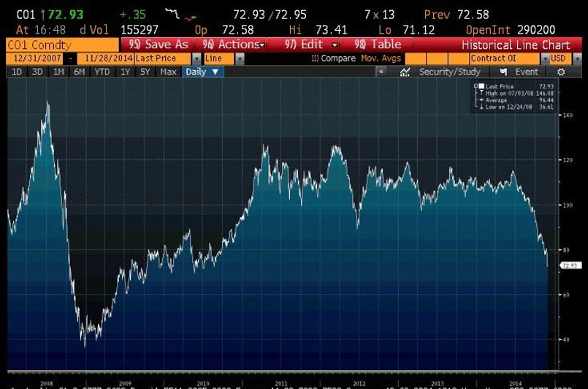
Task: Select the 3D time range tab
Action: [37, 72]
